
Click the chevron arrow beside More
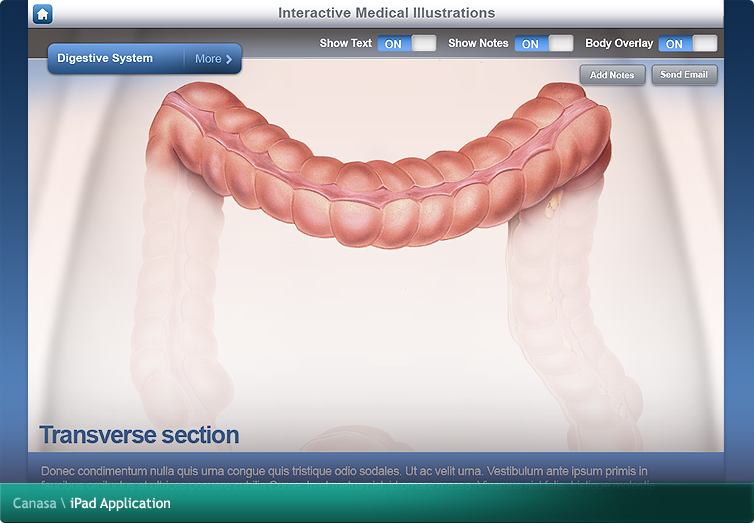[229, 59]
